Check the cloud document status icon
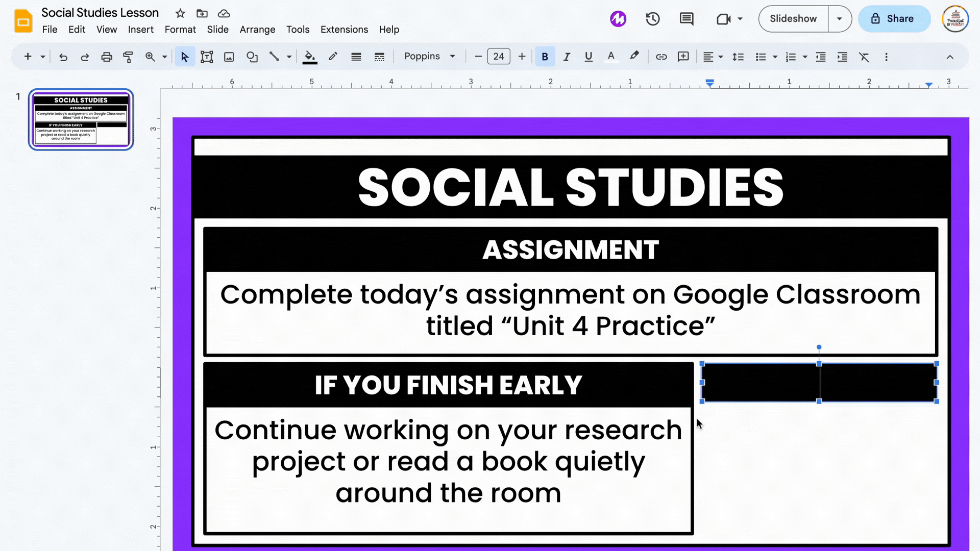 click(224, 13)
